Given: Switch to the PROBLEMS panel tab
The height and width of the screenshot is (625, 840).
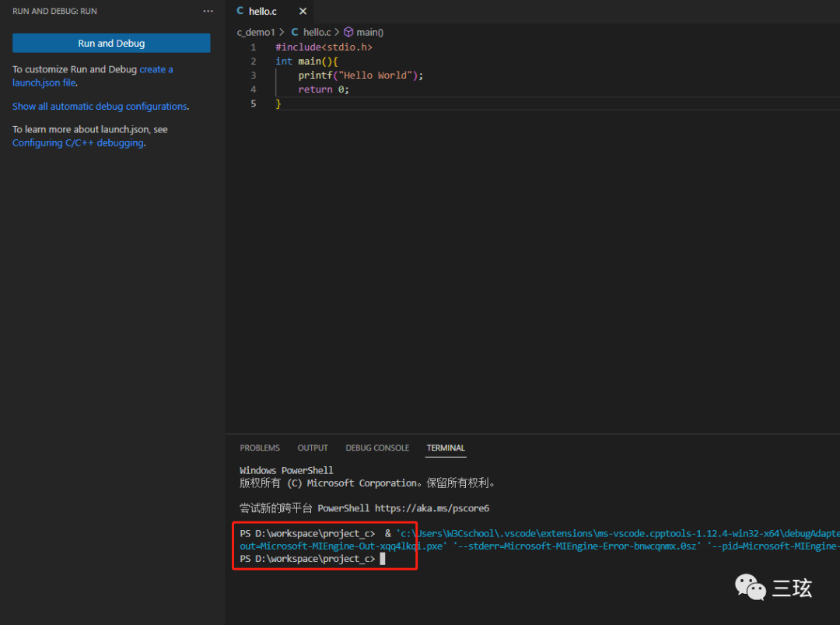Looking at the screenshot, I should (x=260, y=448).
